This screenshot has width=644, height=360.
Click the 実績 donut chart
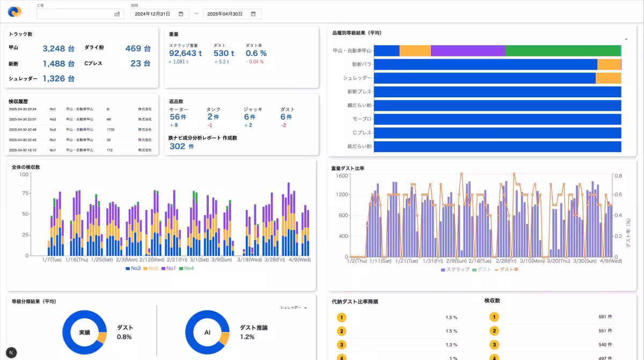click(84, 332)
